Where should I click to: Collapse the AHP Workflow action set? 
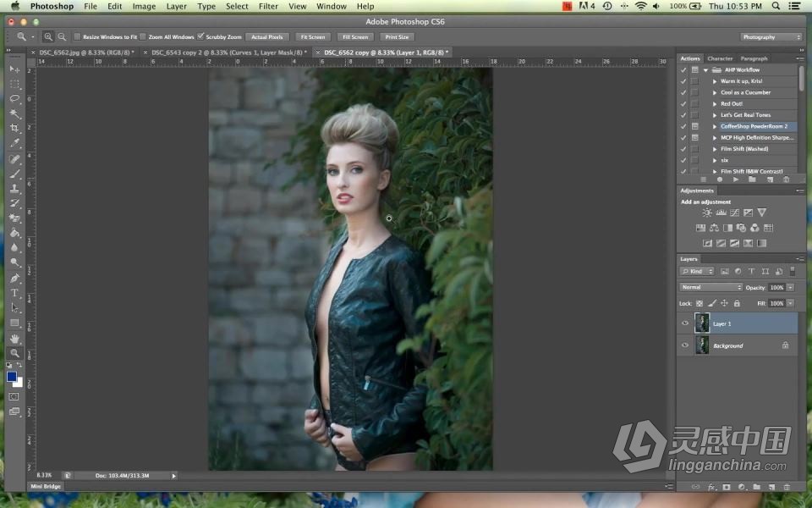[705, 70]
